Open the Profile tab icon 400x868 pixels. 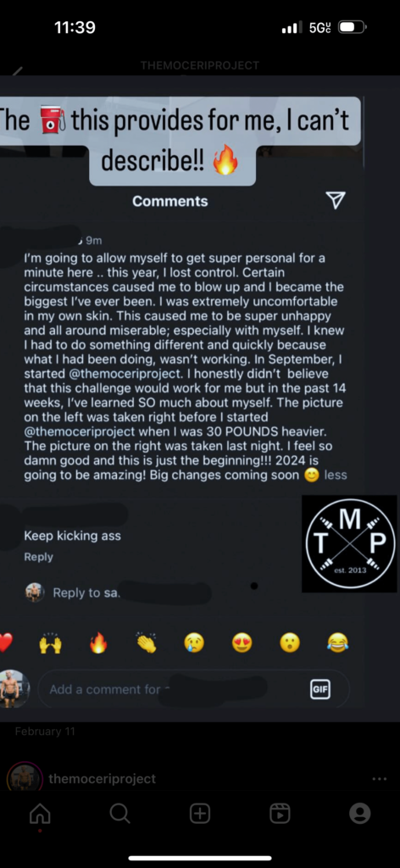point(359,813)
